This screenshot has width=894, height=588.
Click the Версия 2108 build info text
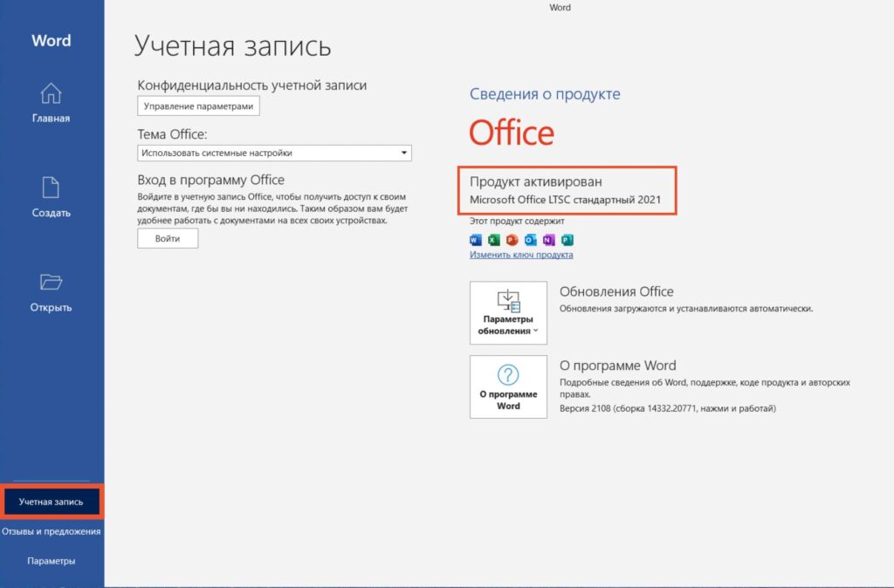pos(668,408)
